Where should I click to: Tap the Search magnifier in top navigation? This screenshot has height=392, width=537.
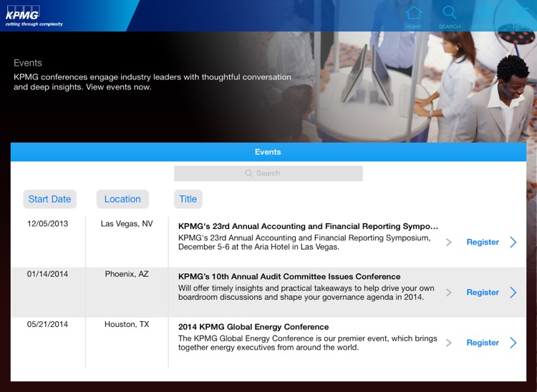(450, 16)
